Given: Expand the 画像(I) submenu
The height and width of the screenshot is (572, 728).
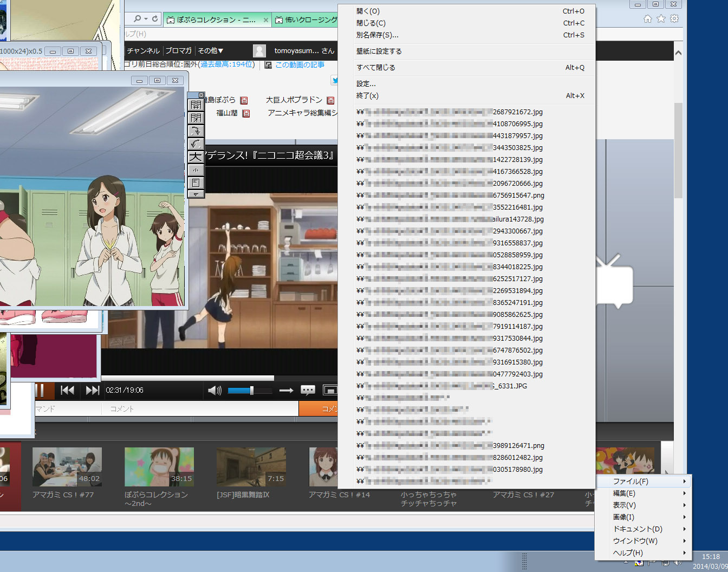Looking at the screenshot, I should click(643, 517).
